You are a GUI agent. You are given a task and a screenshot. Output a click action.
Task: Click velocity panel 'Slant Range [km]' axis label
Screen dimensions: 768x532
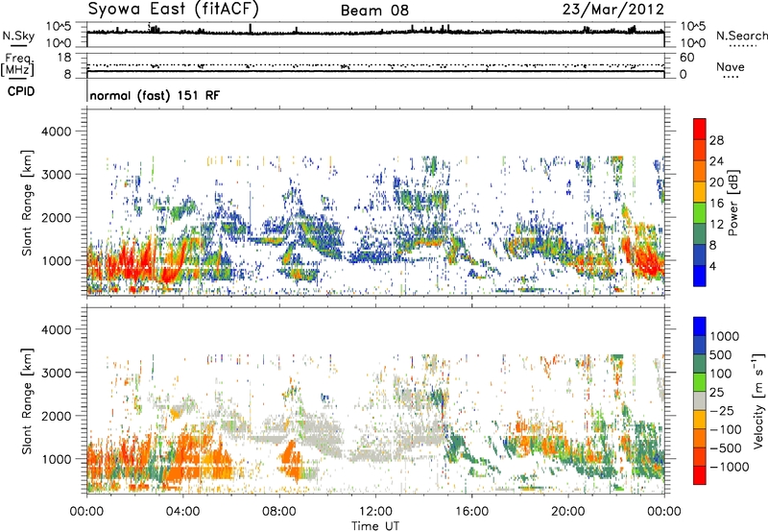point(27,401)
